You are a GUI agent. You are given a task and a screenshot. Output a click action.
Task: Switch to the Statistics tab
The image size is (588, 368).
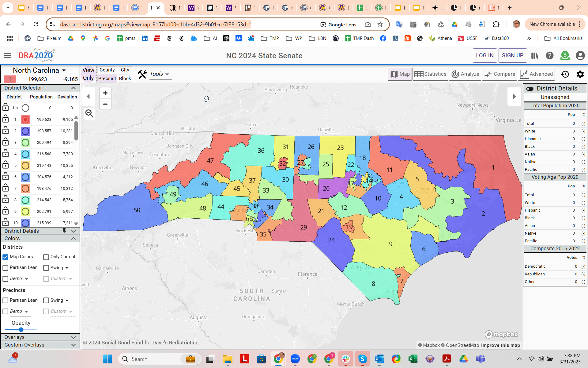(x=430, y=74)
